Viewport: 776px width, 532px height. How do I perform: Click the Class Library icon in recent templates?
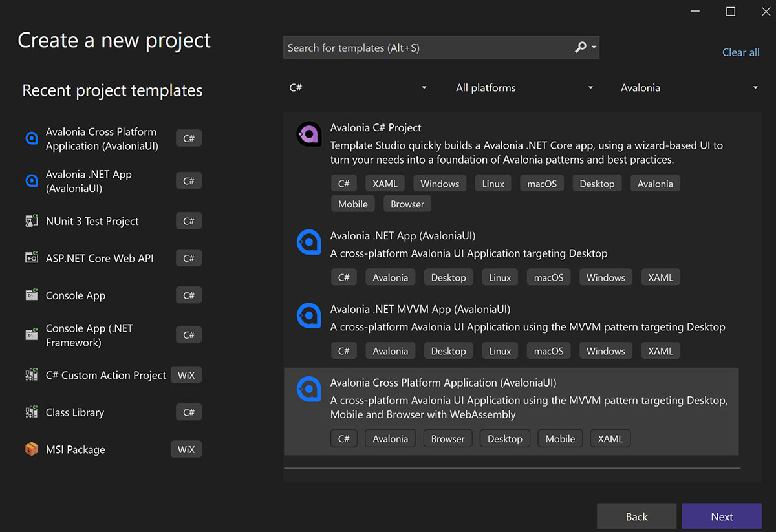click(32, 412)
